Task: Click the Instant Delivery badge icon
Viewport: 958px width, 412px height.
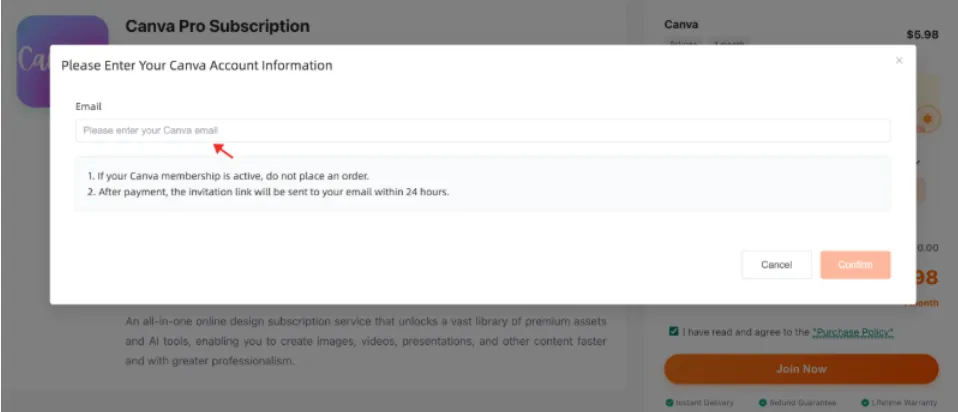Action: coord(670,403)
